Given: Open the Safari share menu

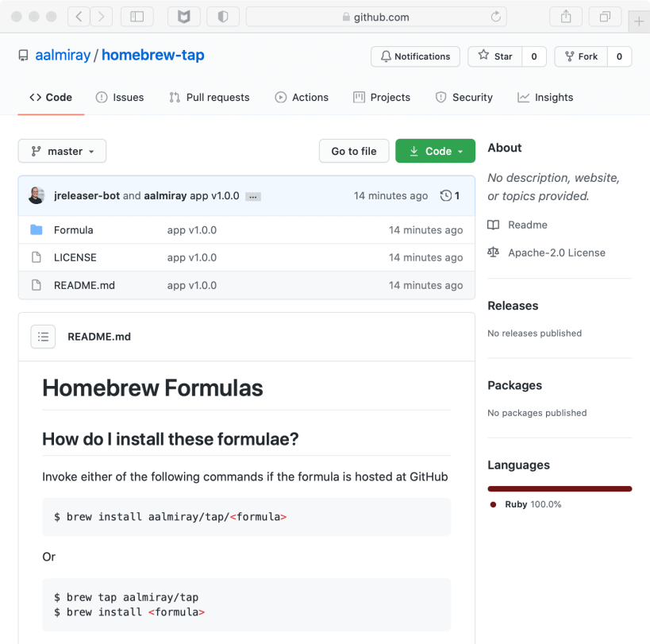Looking at the screenshot, I should (566, 17).
